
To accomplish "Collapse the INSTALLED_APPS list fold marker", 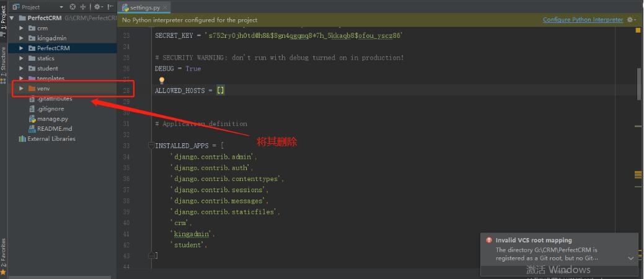I will [151, 145].
